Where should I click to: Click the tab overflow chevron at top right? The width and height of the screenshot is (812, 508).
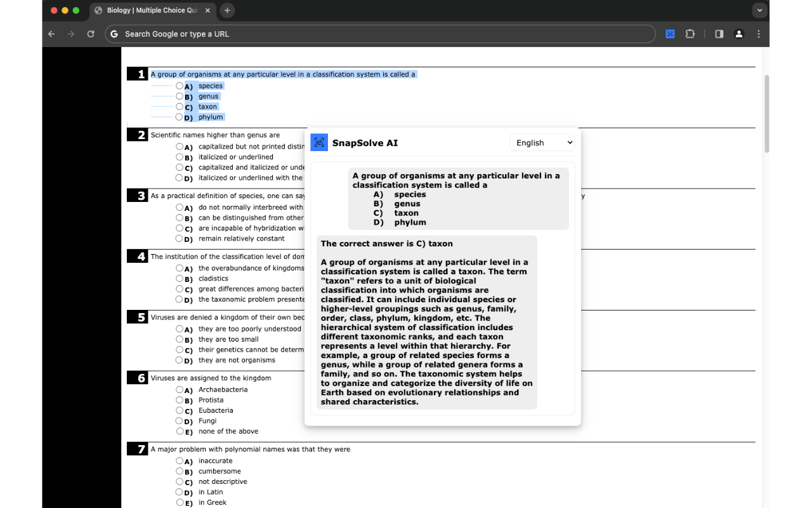point(759,10)
